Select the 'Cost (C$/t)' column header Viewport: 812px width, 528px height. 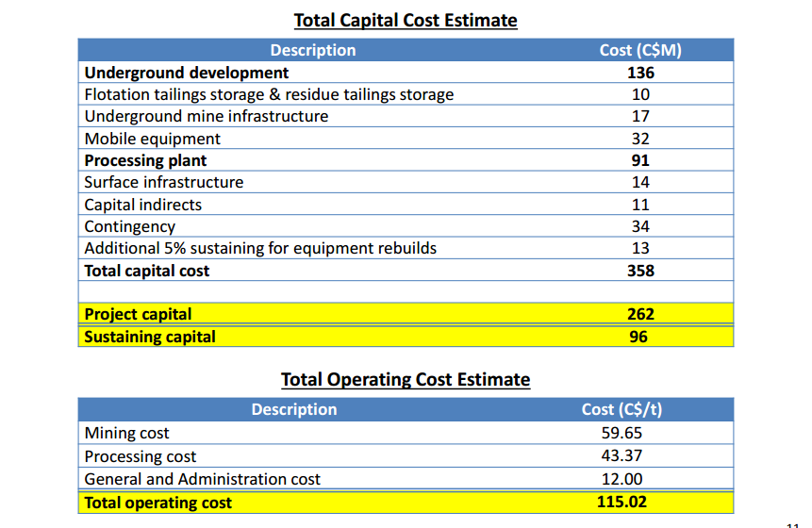point(621,409)
